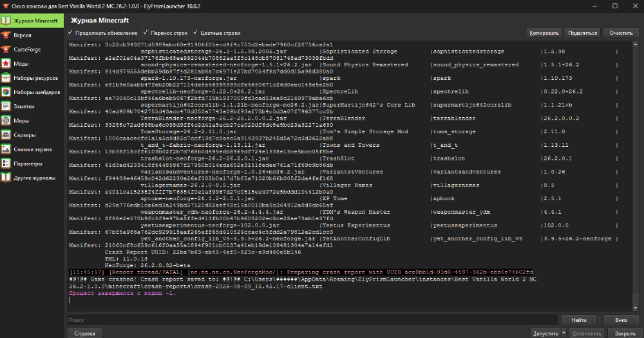Screen dimensions: 644x338
Task: Open the CurseForge sidebar icon
Action: [6, 50]
